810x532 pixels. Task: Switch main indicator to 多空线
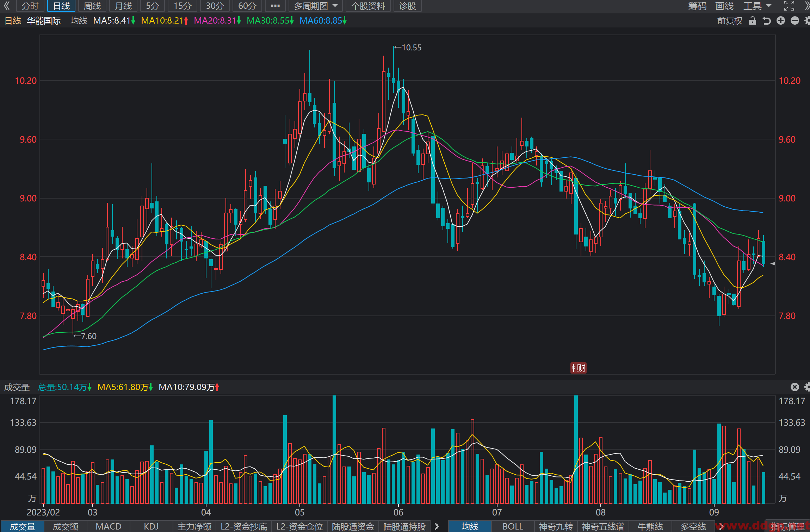[x=693, y=526]
